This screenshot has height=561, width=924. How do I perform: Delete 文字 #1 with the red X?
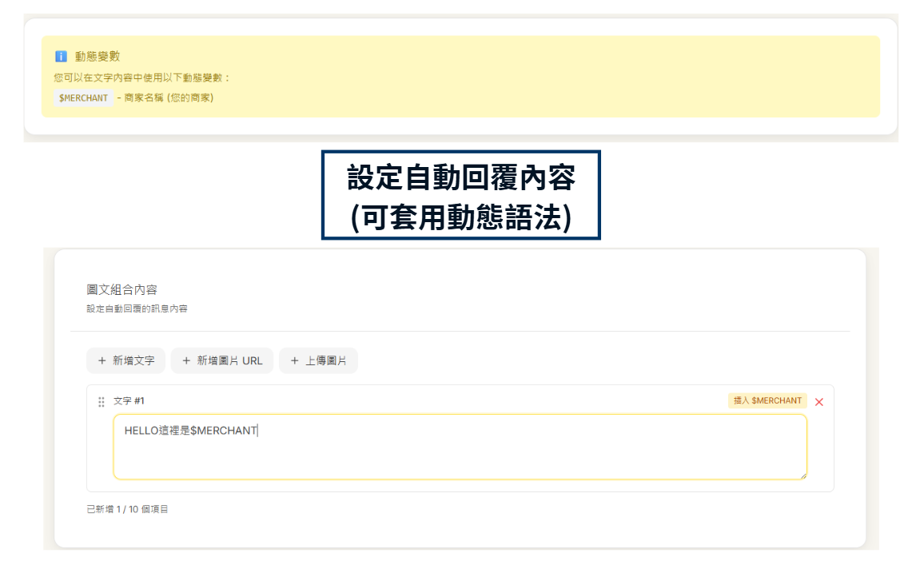818,402
